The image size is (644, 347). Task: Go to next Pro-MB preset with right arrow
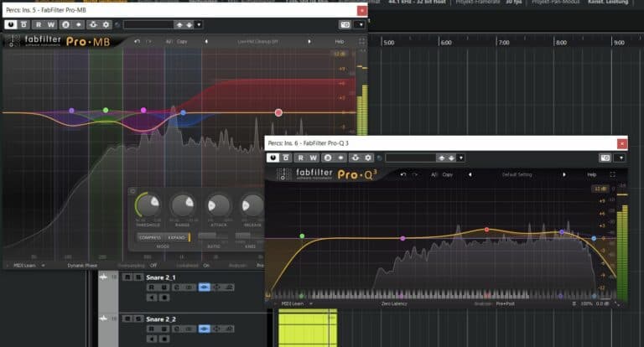(309, 41)
